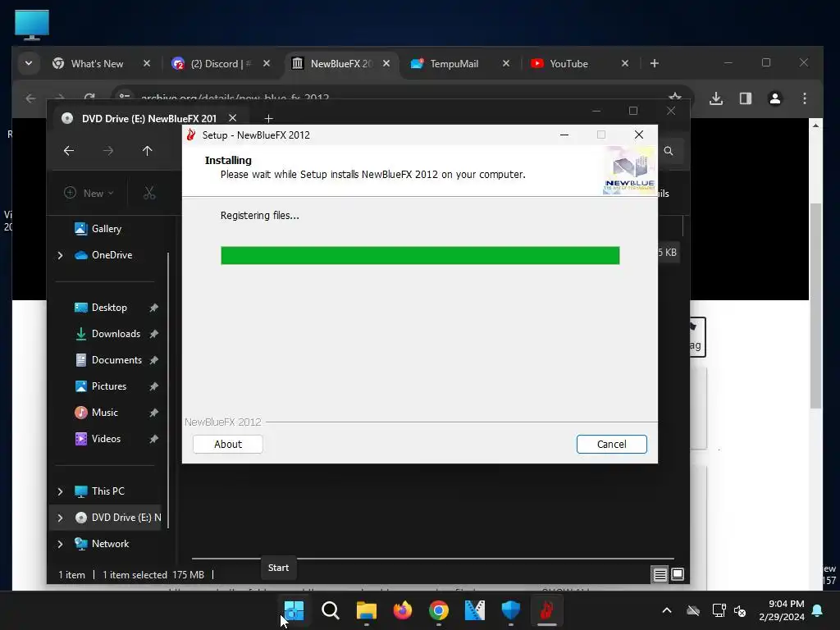Screen dimensions: 840x630
Task: Switch Explorer to details view icon
Action: (x=660, y=575)
